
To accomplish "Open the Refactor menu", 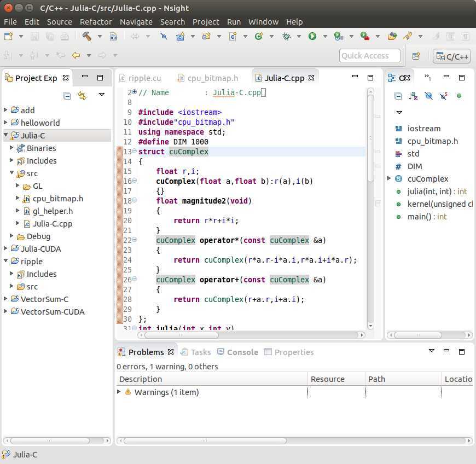I will (96, 22).
